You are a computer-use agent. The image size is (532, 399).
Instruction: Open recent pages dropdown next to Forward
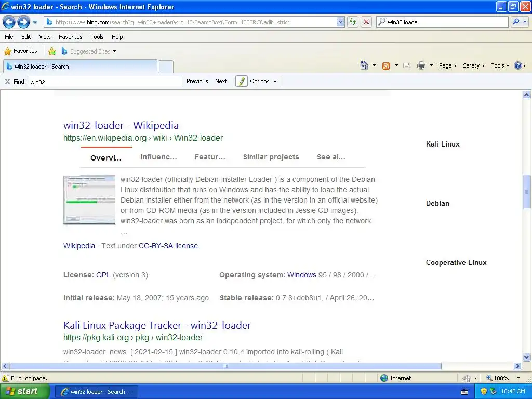(35, 22)
